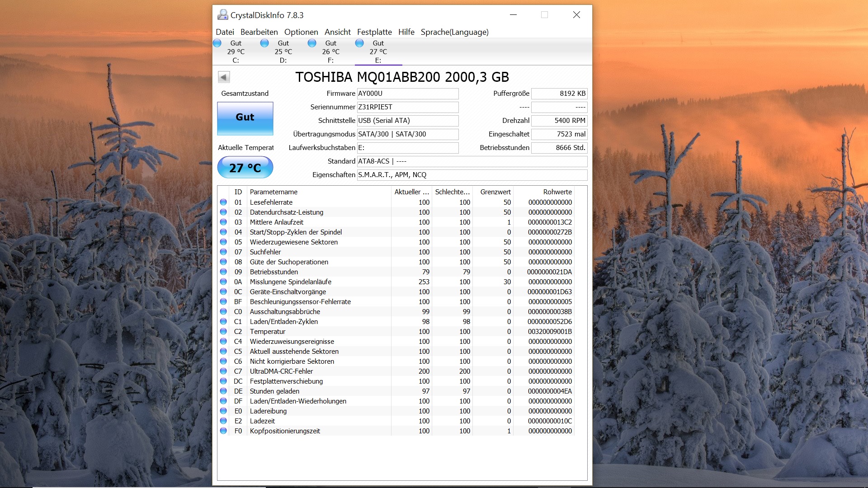Screen dimensions: 868x488
Task: Click the CrystalDiskInfo title bar icon
Action: coord(222,15)
